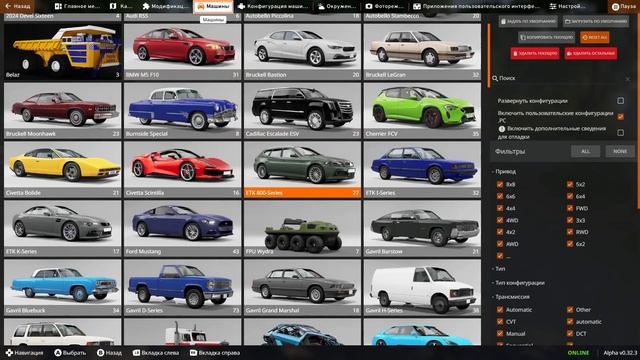Select the Belaz dump truck thumbnail
This screenshot has width=640, height=360.
tap(63, 51)
